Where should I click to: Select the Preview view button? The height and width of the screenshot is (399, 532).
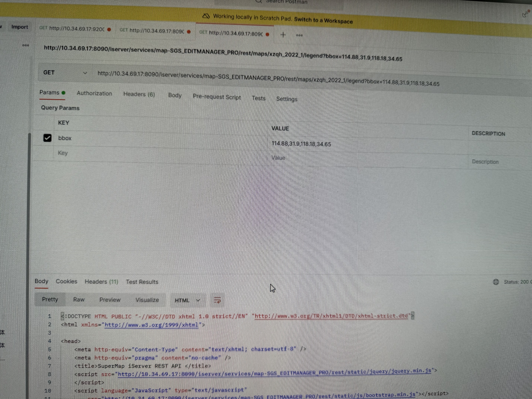[x=110, y=300]
